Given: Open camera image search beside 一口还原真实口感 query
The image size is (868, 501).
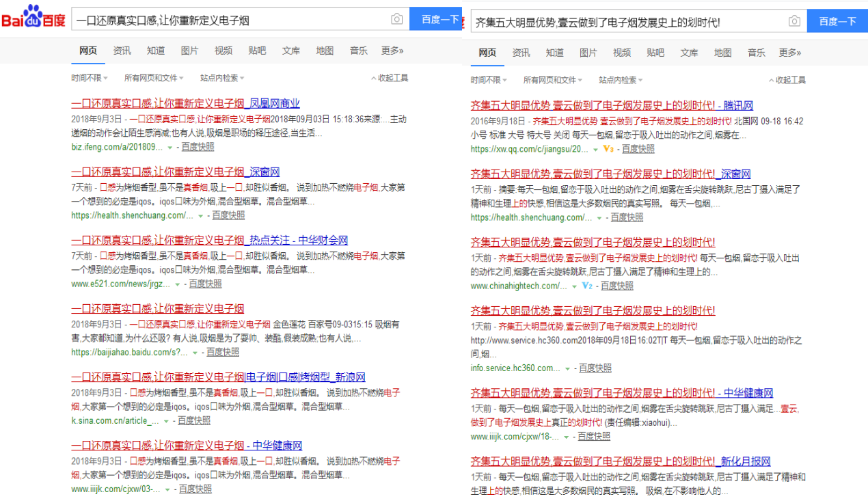Looking at the screenshot, I should (396, 19).
